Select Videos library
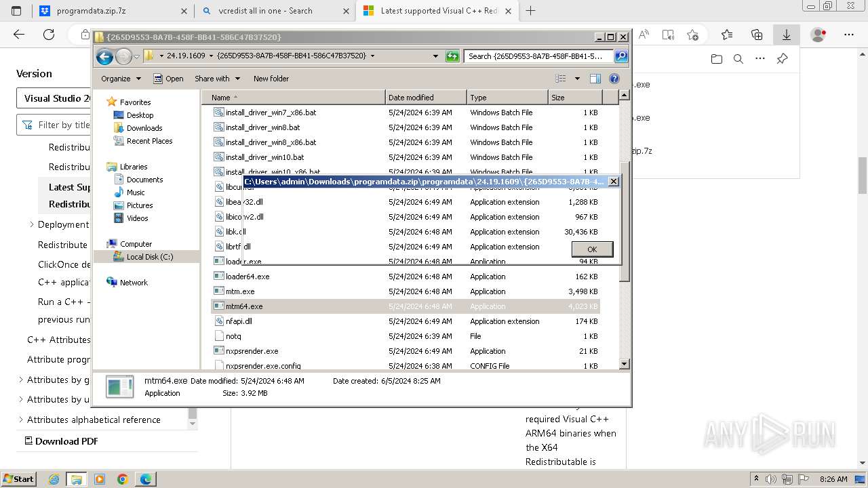Viewport: 868px width, 488px height. pos(137,218)
